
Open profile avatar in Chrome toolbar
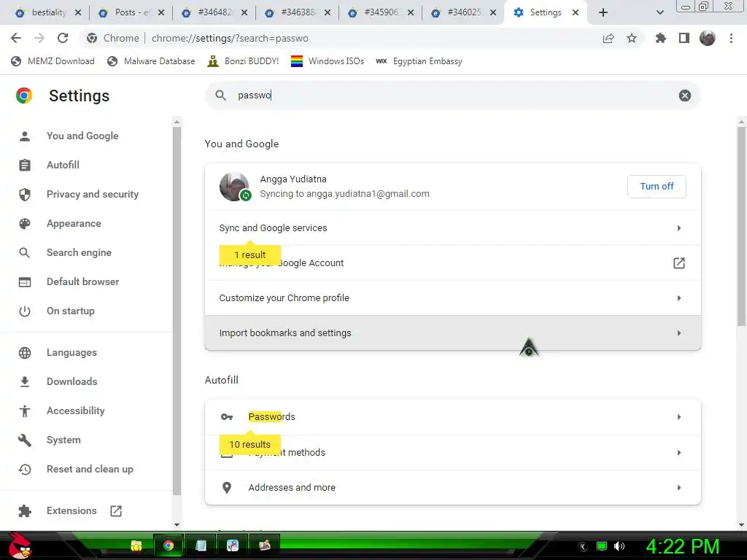click(x=708, y=38)
